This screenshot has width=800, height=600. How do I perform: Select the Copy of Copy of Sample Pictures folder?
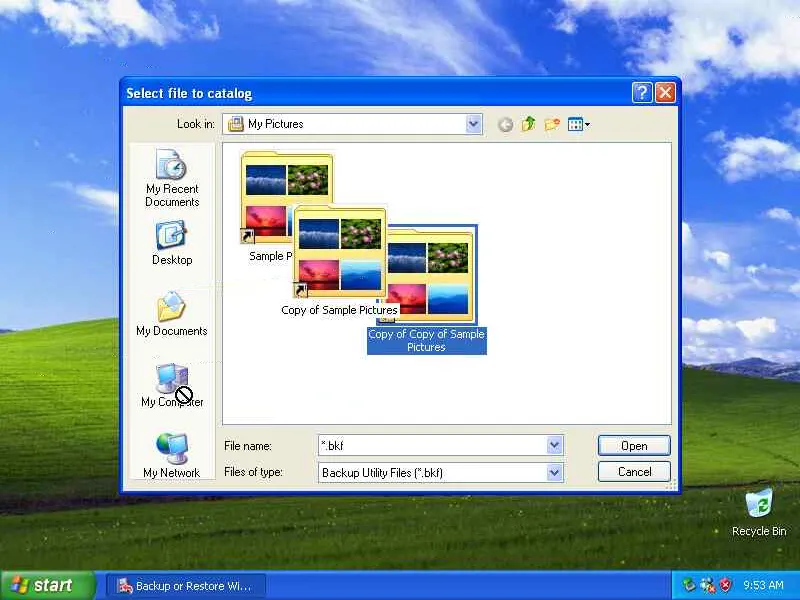431,276
